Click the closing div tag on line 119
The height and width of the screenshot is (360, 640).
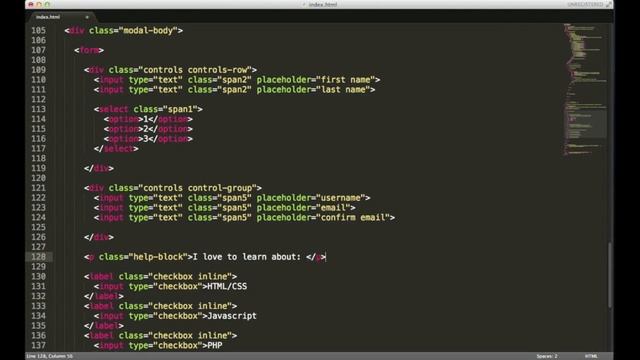point(99,168)
